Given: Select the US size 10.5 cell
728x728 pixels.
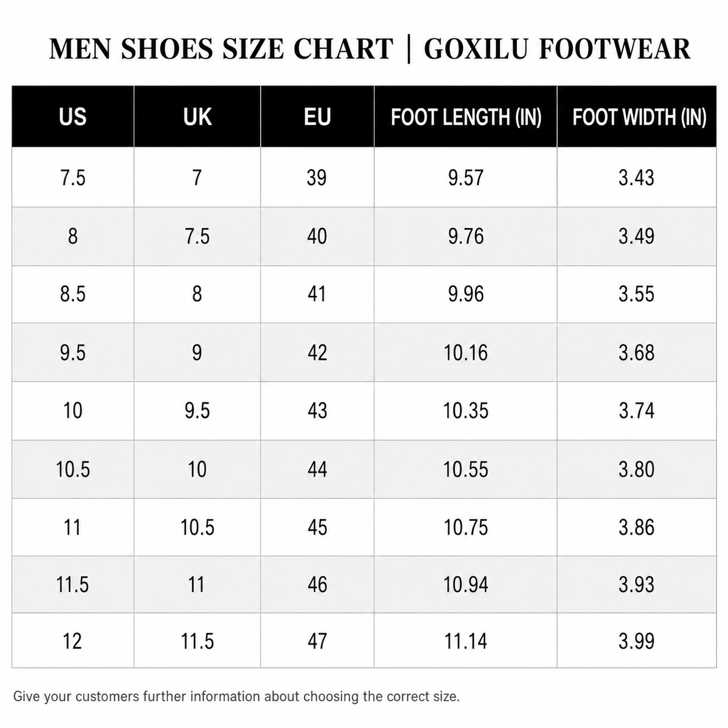Looking at the screenshot, I should coord(73,469).
